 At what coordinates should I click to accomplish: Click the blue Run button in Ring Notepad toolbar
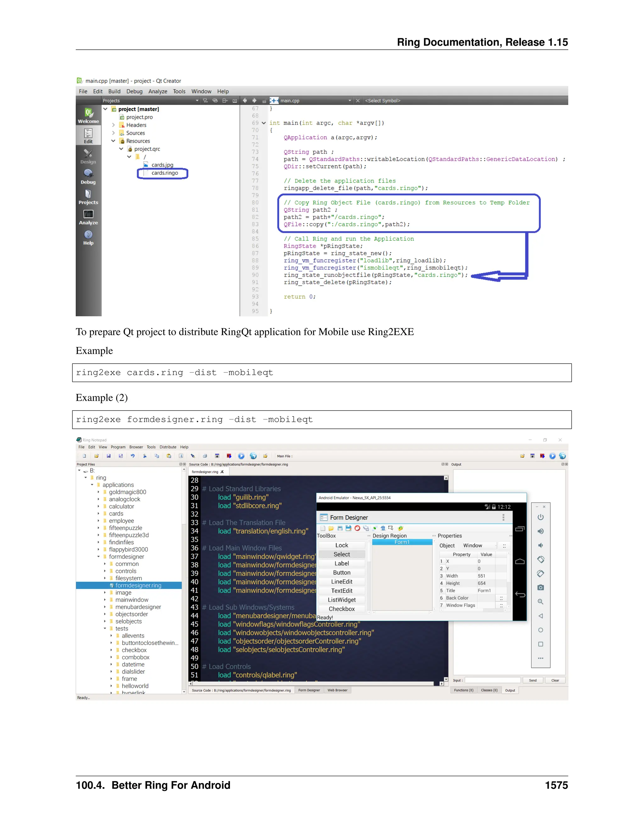pos(241,456)
